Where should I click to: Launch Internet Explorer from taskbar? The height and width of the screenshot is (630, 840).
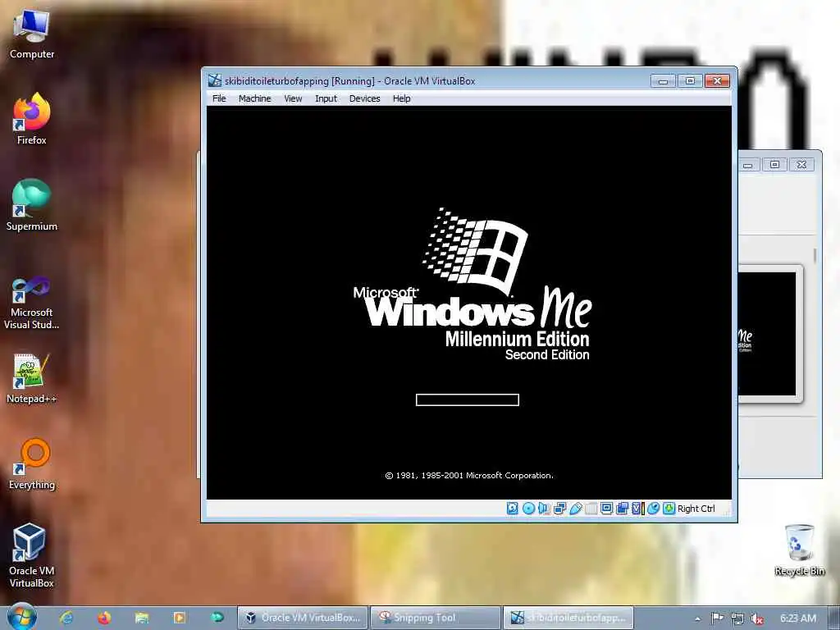(66, 618)
